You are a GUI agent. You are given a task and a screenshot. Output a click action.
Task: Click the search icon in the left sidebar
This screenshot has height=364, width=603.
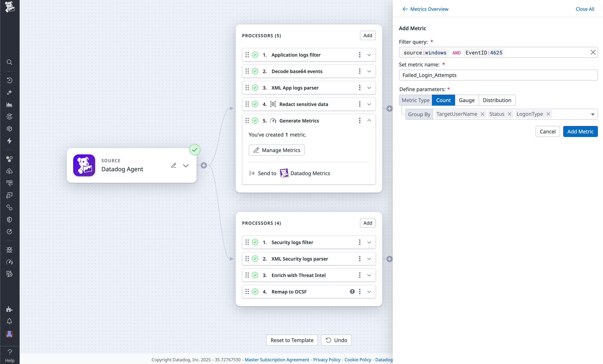point(9,62)
